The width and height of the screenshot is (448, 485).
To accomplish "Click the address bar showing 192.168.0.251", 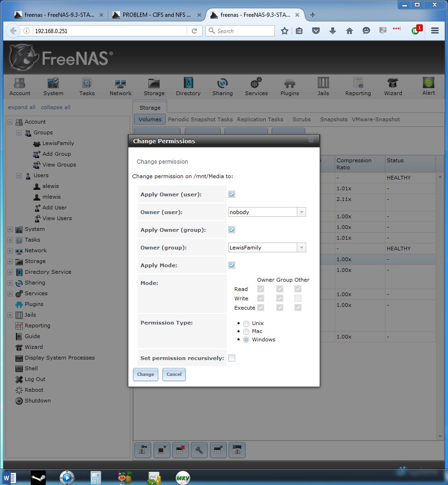I will (110, 31).
